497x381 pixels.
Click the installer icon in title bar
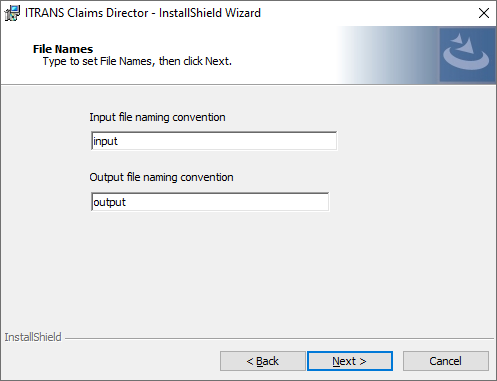pyautogui.click(x=12, y=13)
